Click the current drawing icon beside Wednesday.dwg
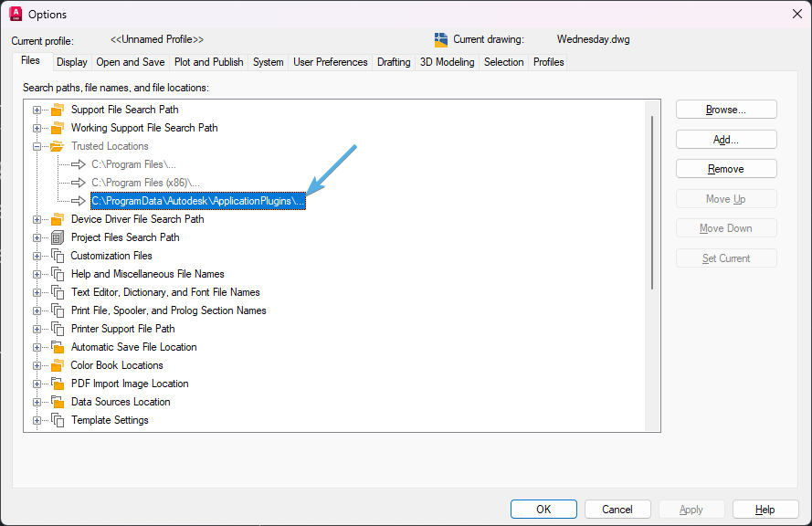 click(443, 39)
